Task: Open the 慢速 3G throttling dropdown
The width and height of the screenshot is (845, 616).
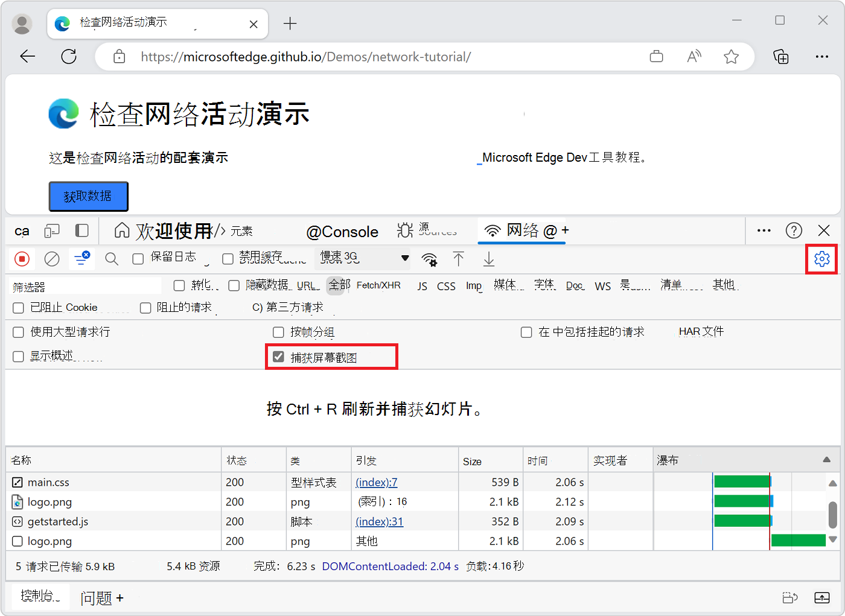Action: 362,258
